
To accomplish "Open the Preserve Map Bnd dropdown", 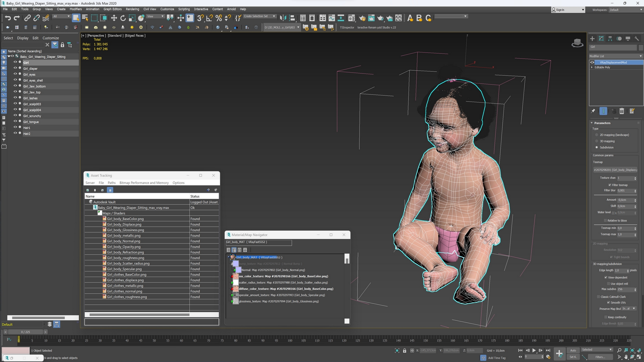I will (x=629, y=309).
